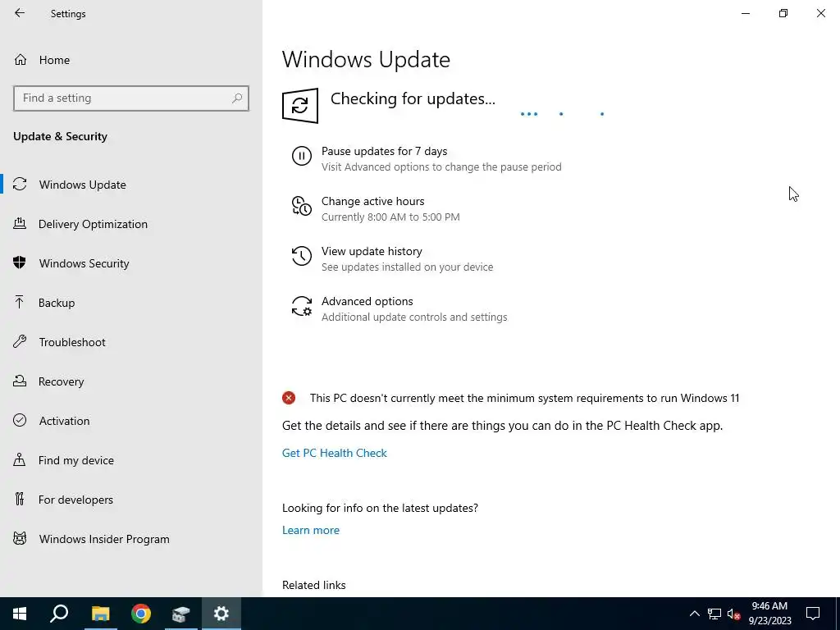Show hidden system tray icons

694,614
